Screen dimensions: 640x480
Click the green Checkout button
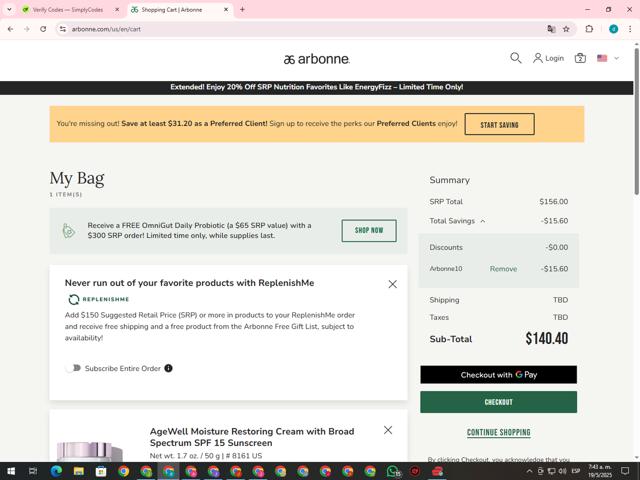pos(498,402)
